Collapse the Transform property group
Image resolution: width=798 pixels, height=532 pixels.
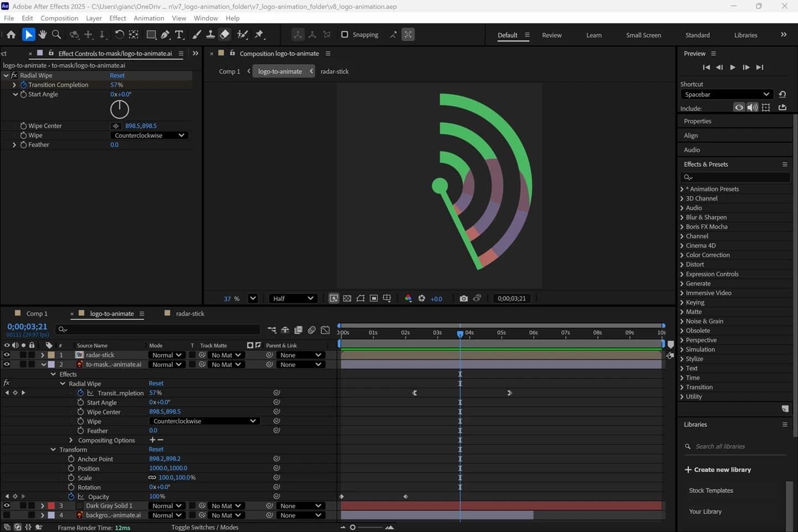53,450
